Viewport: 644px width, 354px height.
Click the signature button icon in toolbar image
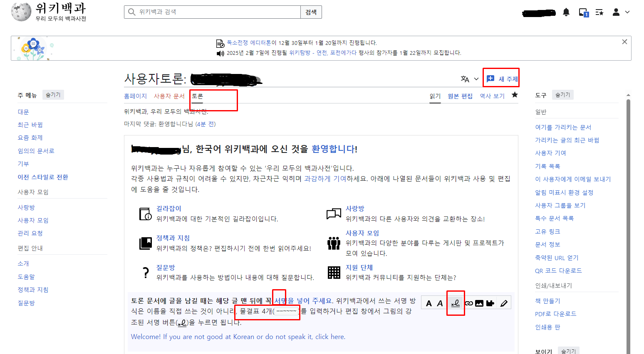click(x=456, y=303)
